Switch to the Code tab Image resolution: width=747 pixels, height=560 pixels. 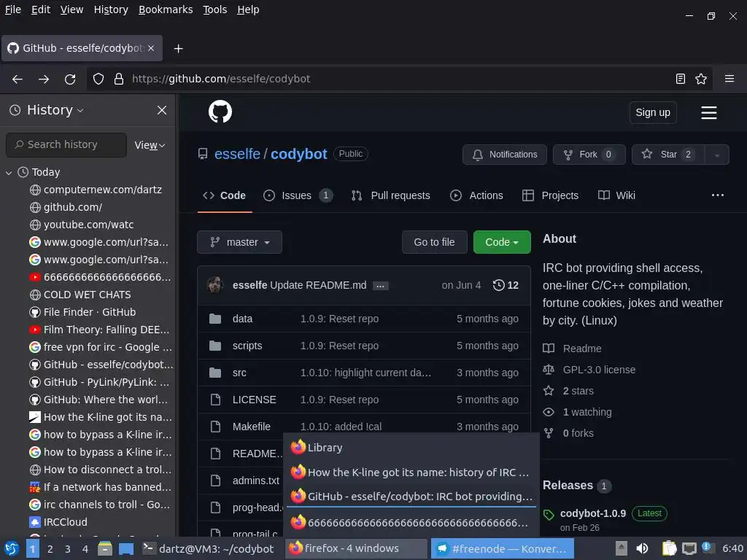tap(225, 195)
